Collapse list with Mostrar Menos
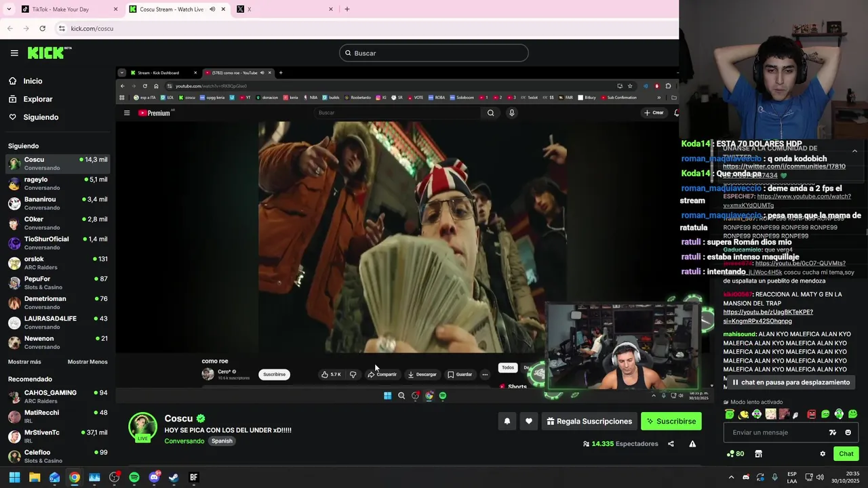Viewport: 868px width, 488px height. (x=87, y=362)
